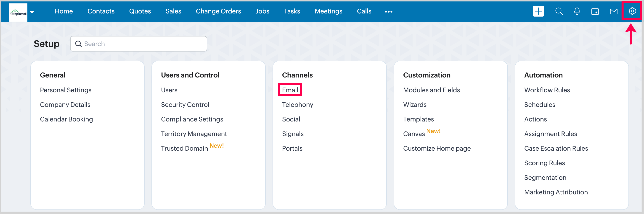Open Security Control settings
The width and height of the screenshot is (644, 214).
tap(185, 105)
